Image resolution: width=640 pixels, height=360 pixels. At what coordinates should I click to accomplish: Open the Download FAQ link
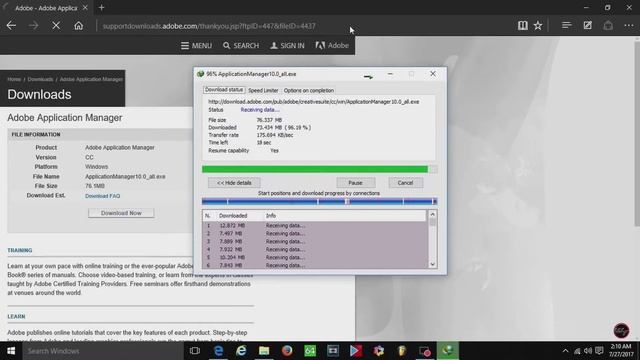pos(102,196)
